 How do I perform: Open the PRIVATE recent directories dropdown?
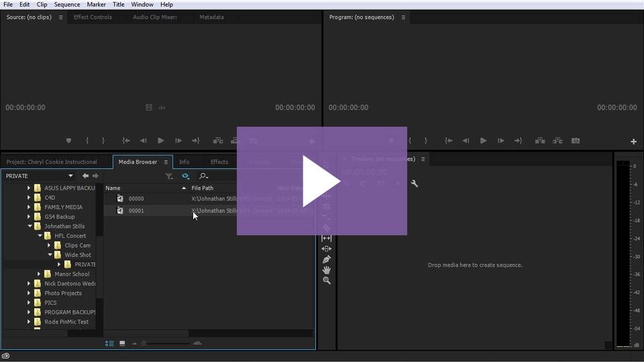point(70,176)
